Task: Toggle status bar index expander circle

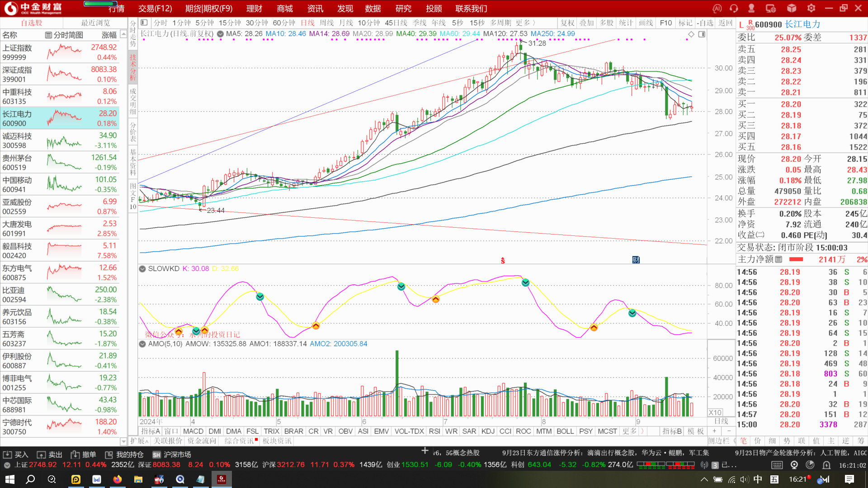Action: (7, 465)
